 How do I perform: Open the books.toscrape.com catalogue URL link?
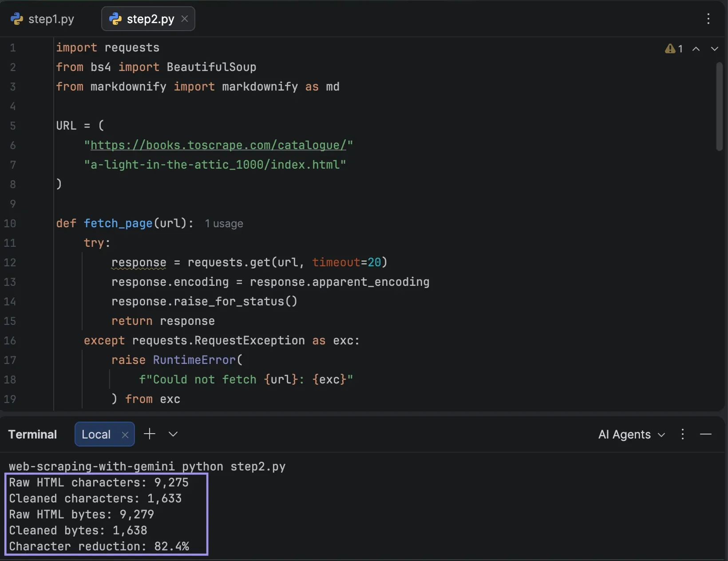(218, 145)
